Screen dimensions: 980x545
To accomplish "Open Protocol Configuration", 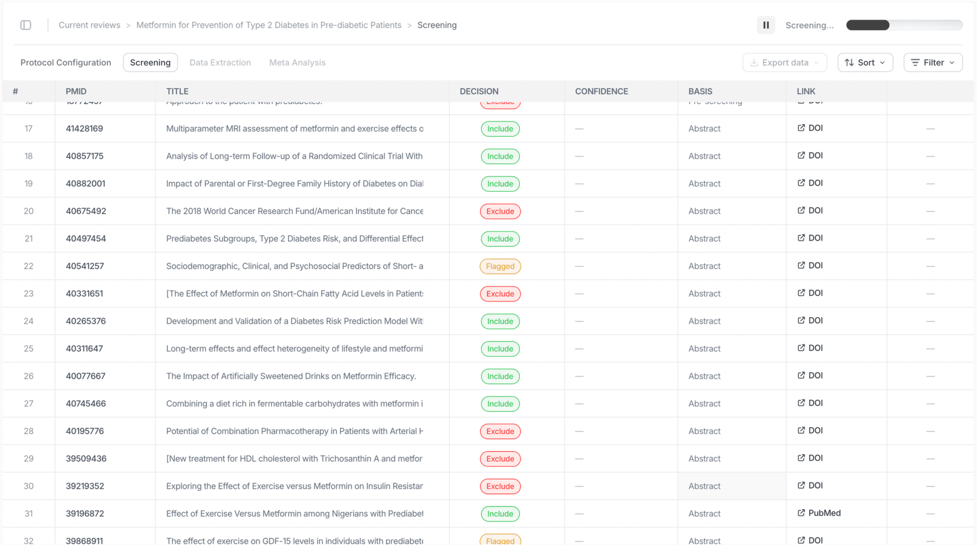I will [x=65, y=62].
